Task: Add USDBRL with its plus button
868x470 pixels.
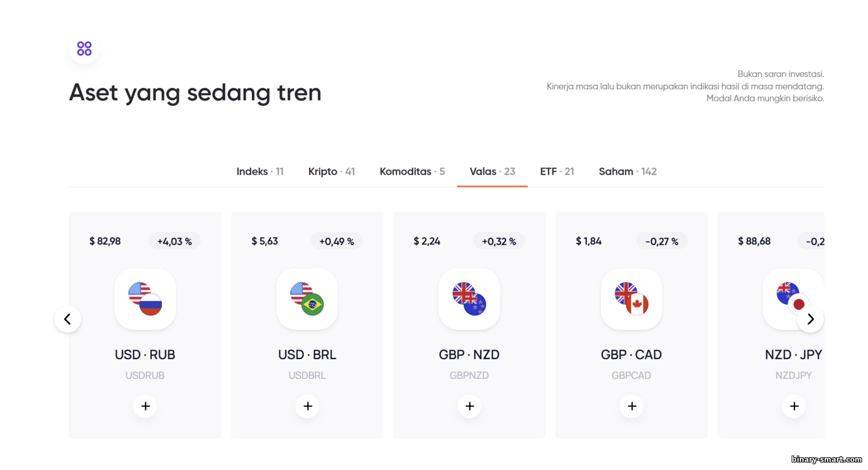Action: [307, 406]
